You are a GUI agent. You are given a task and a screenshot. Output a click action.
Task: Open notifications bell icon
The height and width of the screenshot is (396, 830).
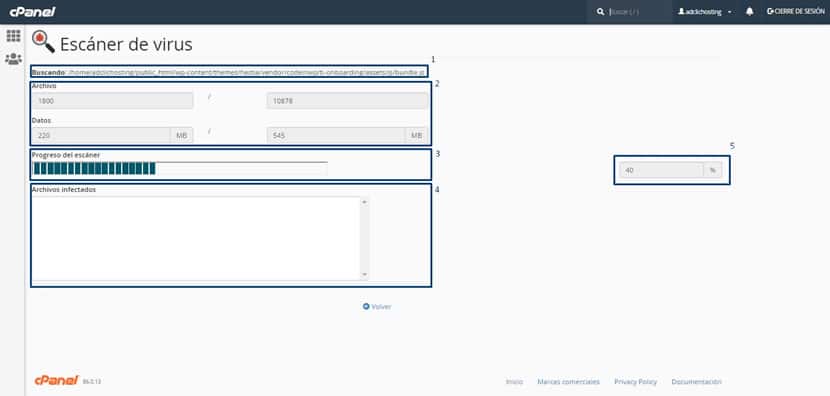(750, 12)
